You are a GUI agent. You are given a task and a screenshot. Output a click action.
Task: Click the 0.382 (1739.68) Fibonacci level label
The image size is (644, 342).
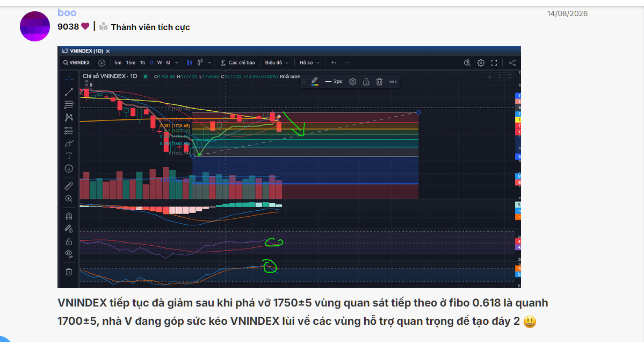click(x=175, y=126)
